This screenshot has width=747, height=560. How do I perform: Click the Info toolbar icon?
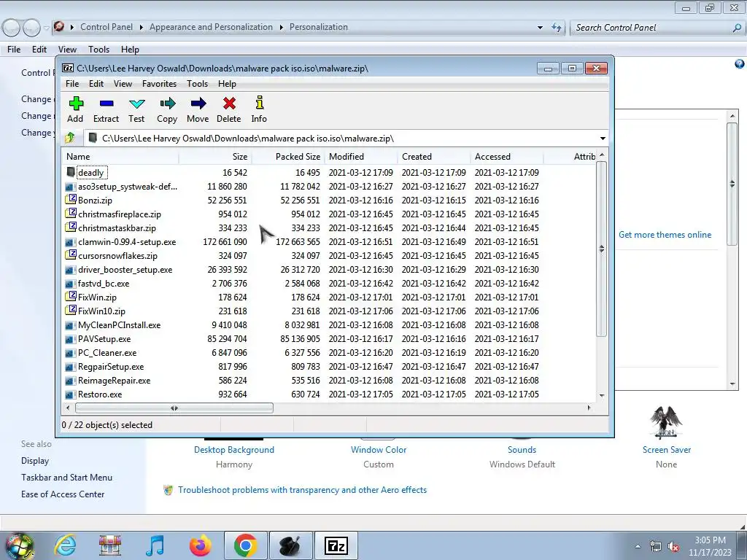click(x=259, y=103)
